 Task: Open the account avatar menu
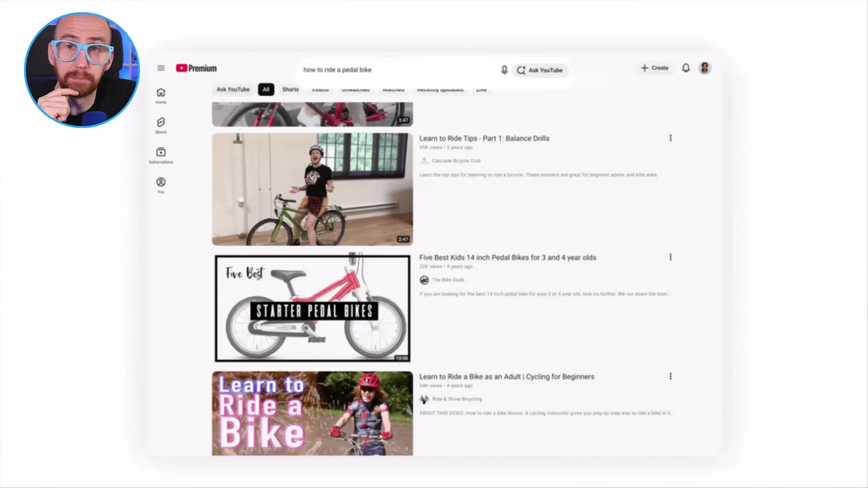704,68
